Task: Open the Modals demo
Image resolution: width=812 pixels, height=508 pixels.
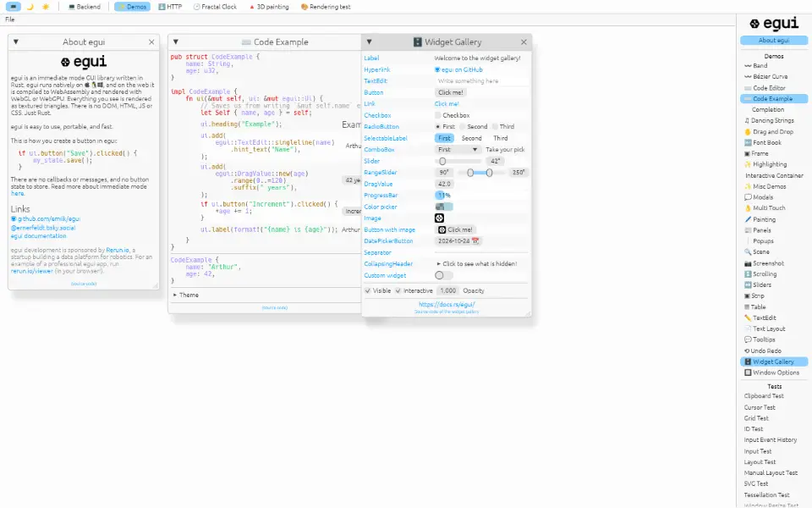Action: tap(759, 197)
